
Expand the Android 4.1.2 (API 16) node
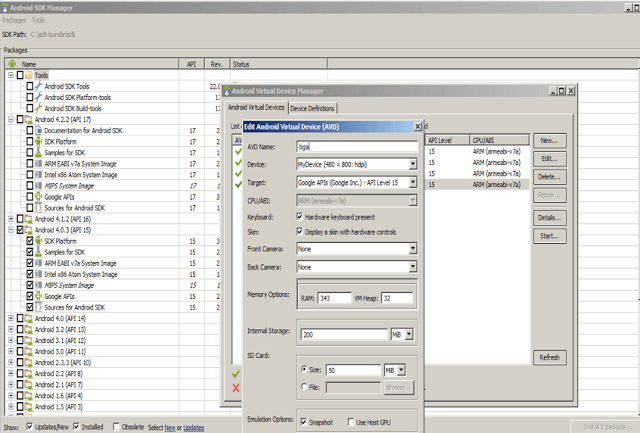click(11, 219)
